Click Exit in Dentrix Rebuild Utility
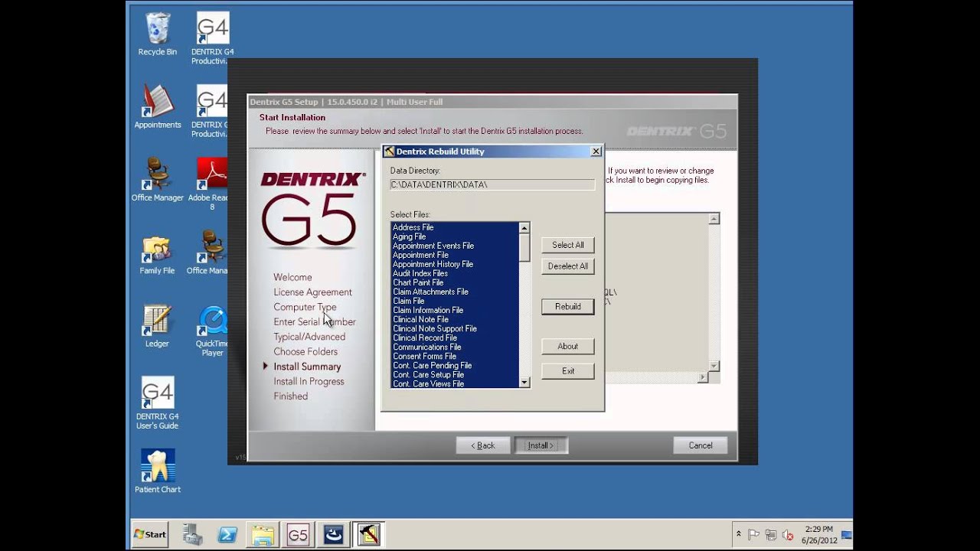Image resolution: width=980 pixels, height=551 pixels. (x=568, y=370)
